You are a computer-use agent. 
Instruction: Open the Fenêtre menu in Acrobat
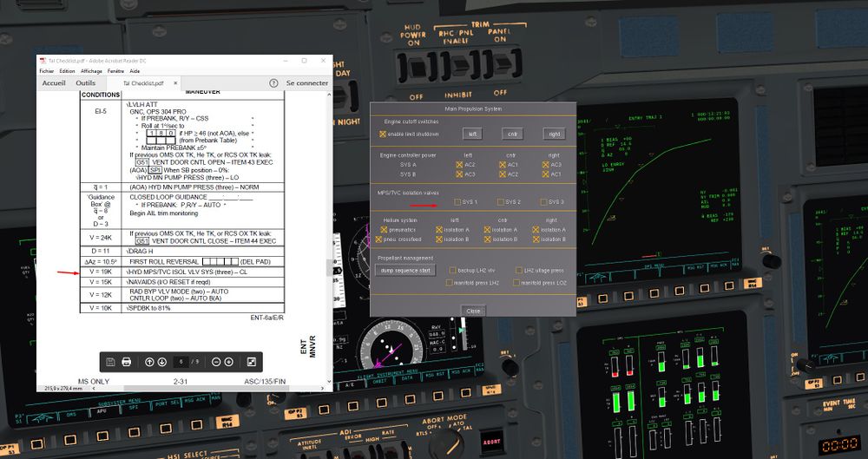[x=115, y=71]
